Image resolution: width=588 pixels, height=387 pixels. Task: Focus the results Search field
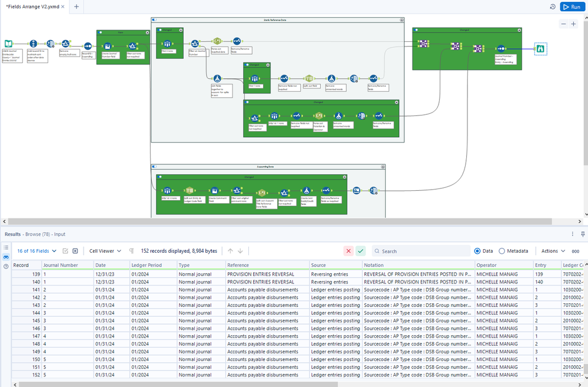(421, 251)
